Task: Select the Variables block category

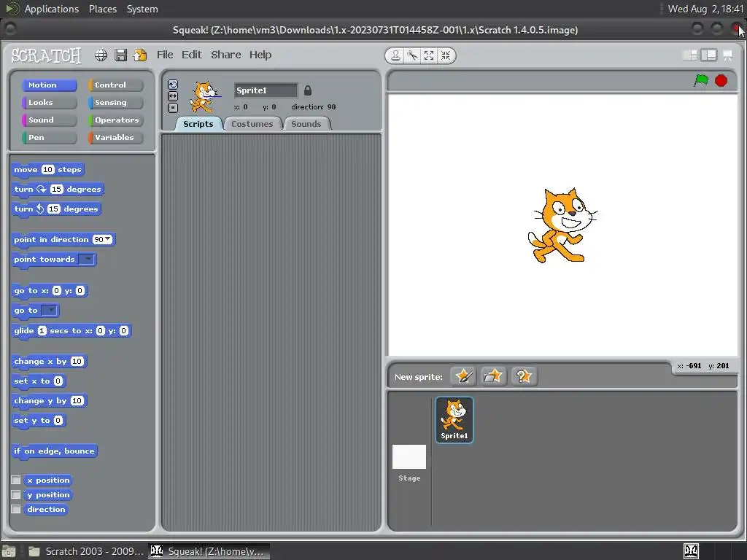Action: pos(116,137)
